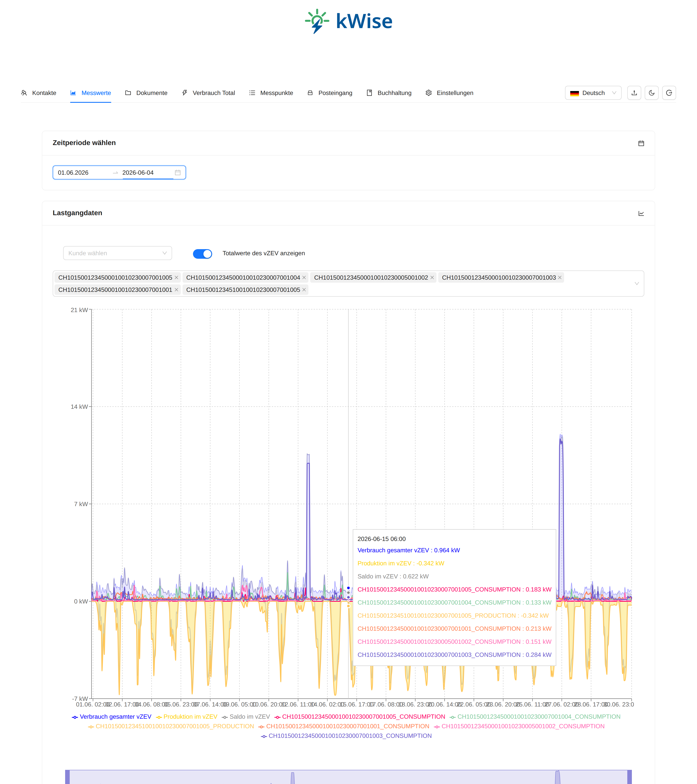697x784 pixels.
Task: Expand the metering point multiselect arrow
Action: point(637,284)
